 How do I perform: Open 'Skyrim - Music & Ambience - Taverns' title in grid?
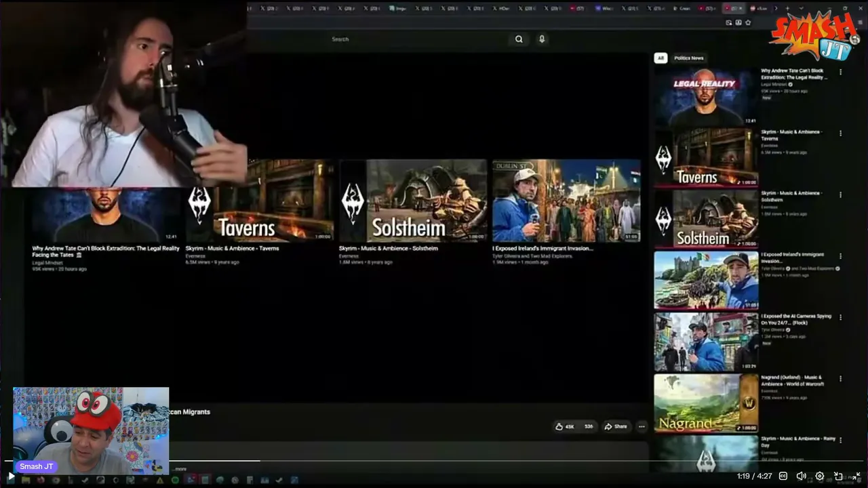233,248
